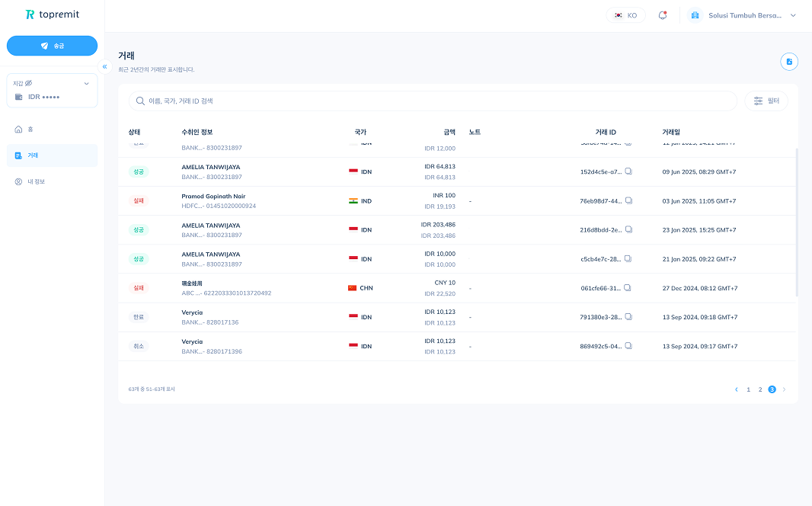Click date 27 Dec 2024, 08:12 GMT+7

tap(700, 288)
